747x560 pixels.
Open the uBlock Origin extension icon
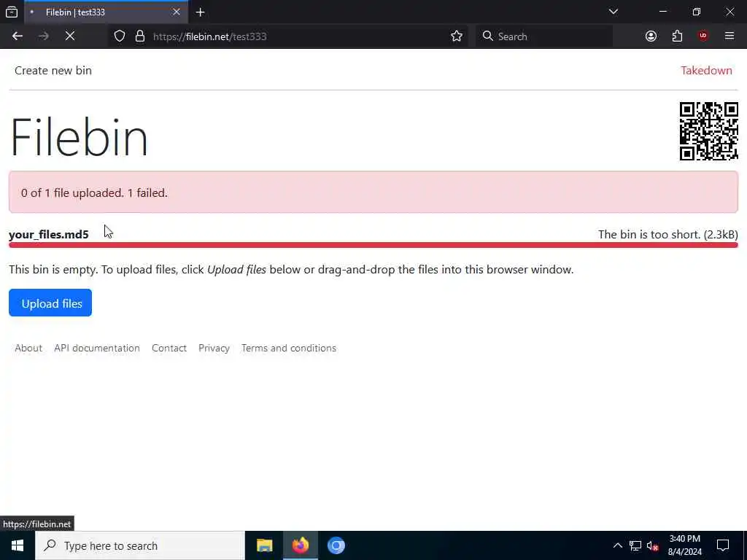(x=703, y=36)
